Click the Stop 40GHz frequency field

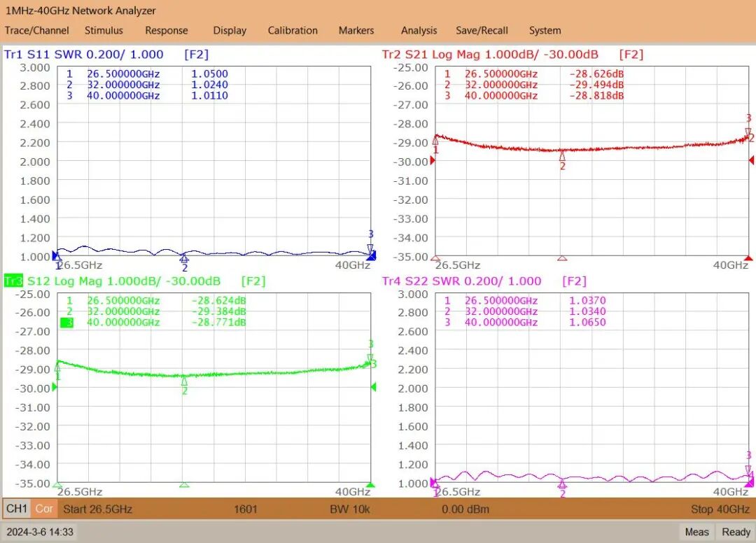(x=720, y=509)
